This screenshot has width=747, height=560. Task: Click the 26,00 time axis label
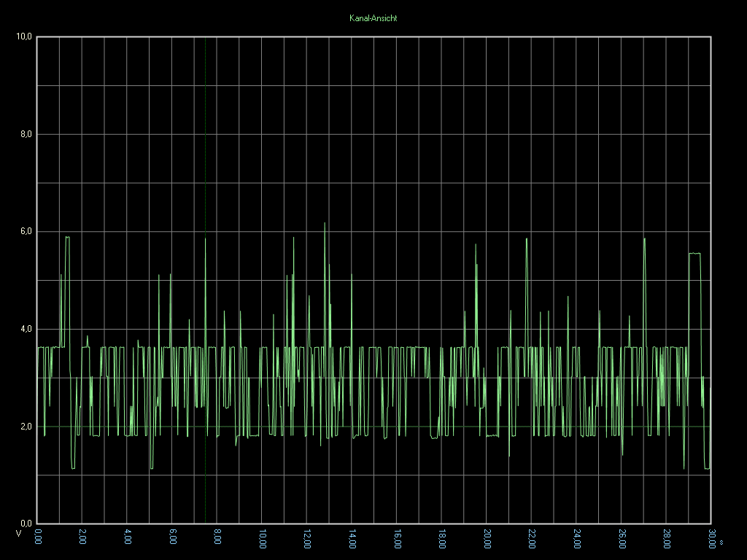tap(622, 539)
